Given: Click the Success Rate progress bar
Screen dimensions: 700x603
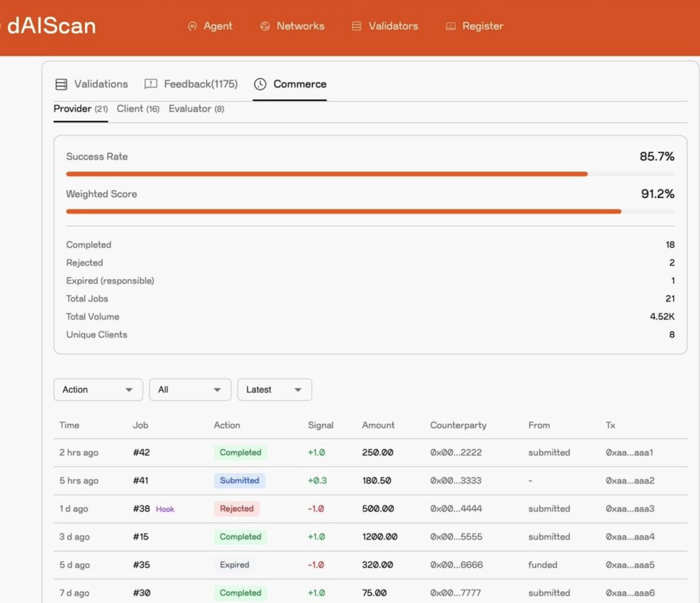Looking at the screenshot, I should pos(370,174).
